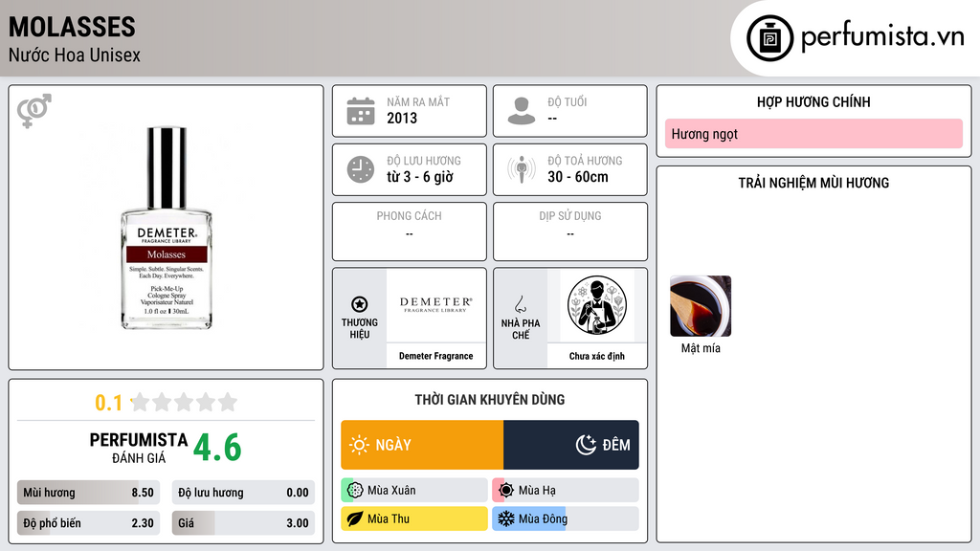Viewport: 980px width, 551px height.
Task: Click the sillage projection icon
Action: [x=522, y=169]
